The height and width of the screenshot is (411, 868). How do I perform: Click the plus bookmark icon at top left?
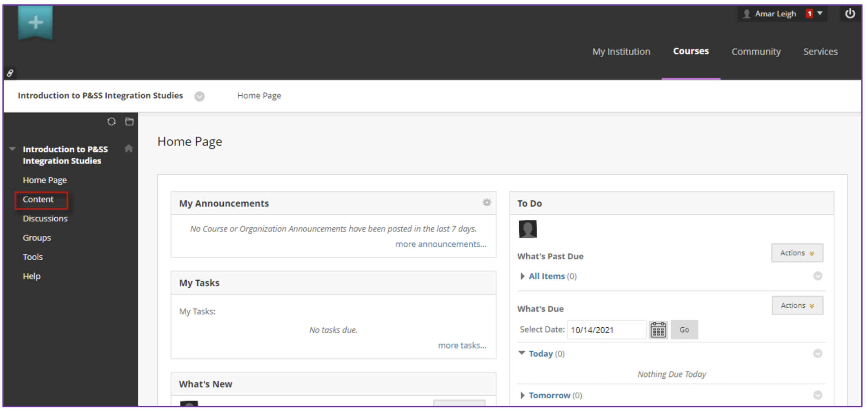click(36, 22)
